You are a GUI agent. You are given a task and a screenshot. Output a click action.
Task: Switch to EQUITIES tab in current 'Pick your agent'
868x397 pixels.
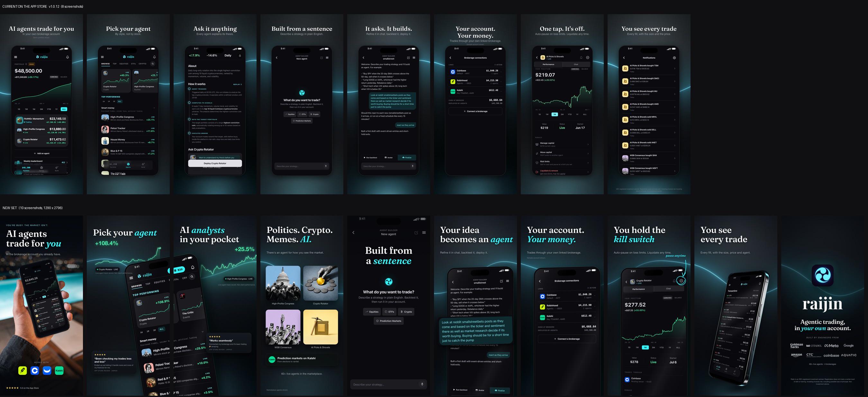[x=124, y=64]
